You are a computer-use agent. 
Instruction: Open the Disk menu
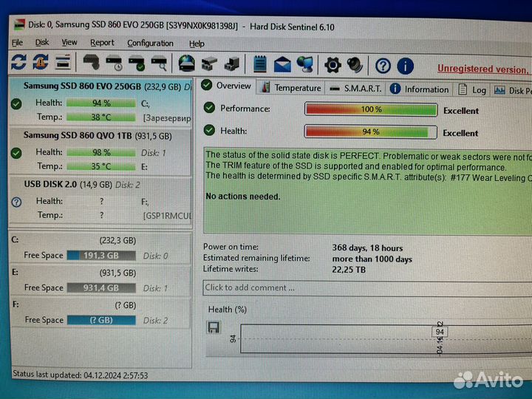point(42,42)
